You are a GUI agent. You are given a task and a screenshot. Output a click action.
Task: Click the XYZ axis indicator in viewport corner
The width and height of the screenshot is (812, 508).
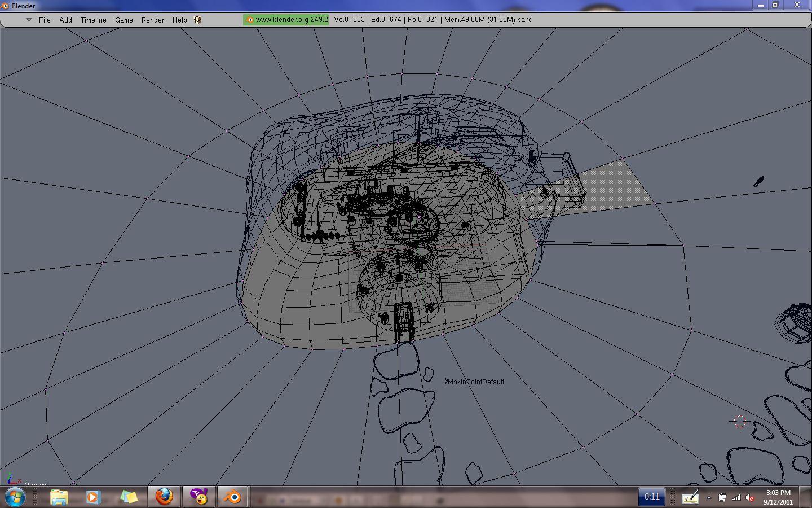(13, 479)
